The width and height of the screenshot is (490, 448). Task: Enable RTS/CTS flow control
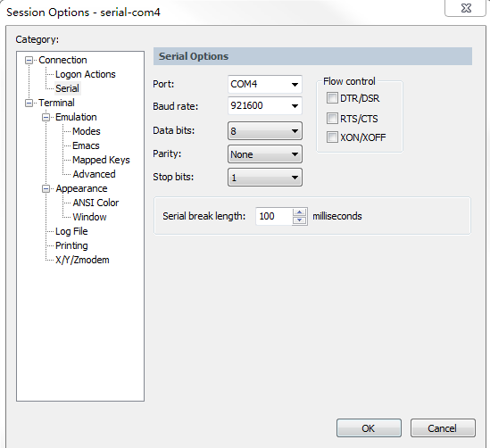(x=332, y=119)
